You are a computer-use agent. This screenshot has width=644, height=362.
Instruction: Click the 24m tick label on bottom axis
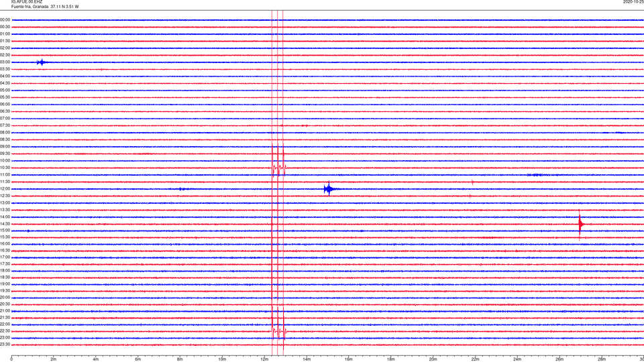point(517,359)
